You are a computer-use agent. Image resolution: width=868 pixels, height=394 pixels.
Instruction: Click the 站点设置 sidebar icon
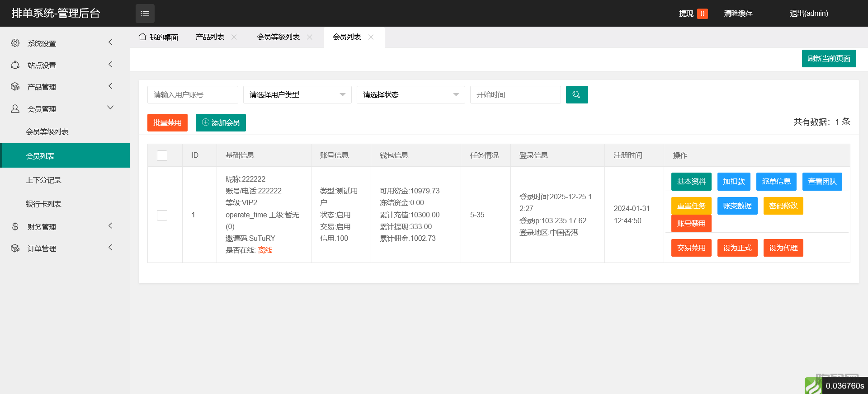coord(15,65)
